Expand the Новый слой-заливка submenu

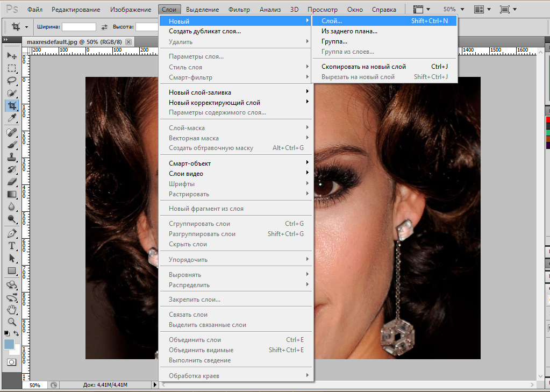click(x=235, y=92)
